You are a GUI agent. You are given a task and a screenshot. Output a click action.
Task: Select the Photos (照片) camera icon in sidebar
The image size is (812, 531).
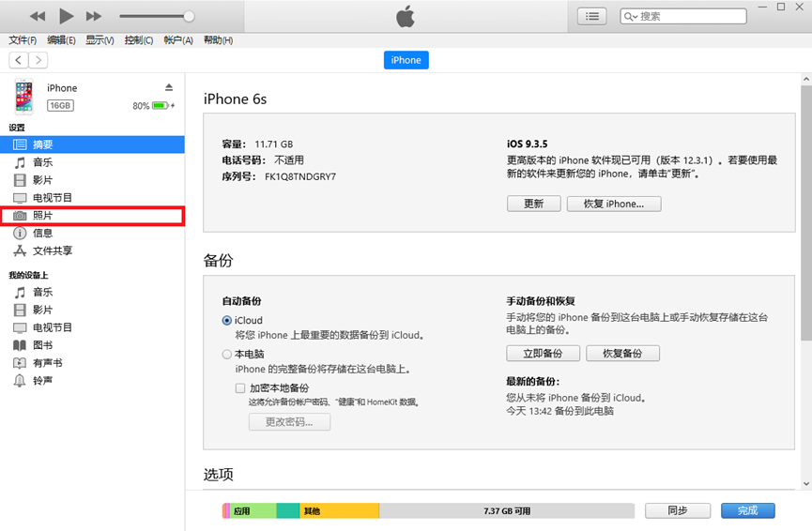(20, 216)
